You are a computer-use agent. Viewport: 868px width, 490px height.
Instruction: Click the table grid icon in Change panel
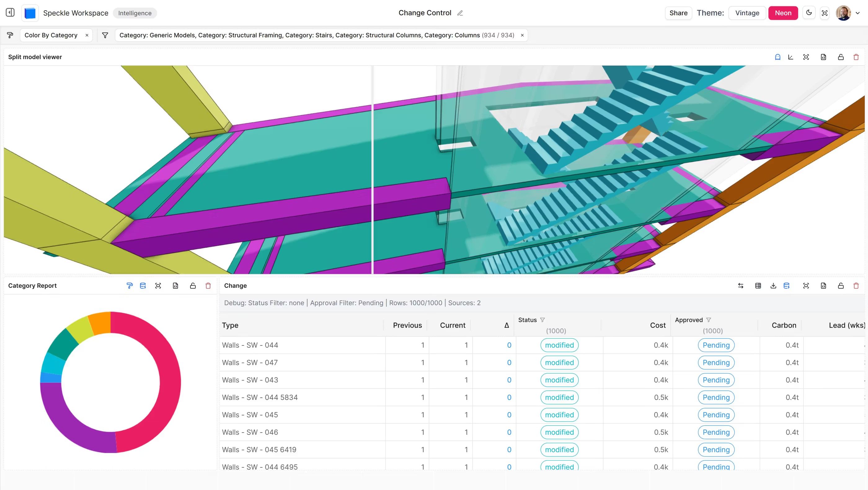click(758, 286)
